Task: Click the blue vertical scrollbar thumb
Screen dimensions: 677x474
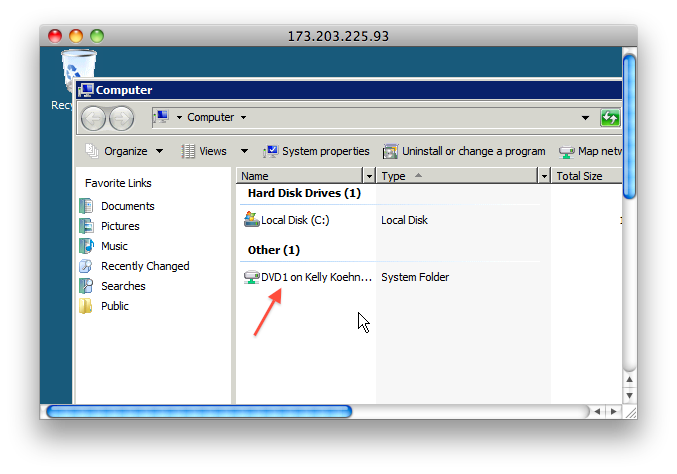Action: 630,126
